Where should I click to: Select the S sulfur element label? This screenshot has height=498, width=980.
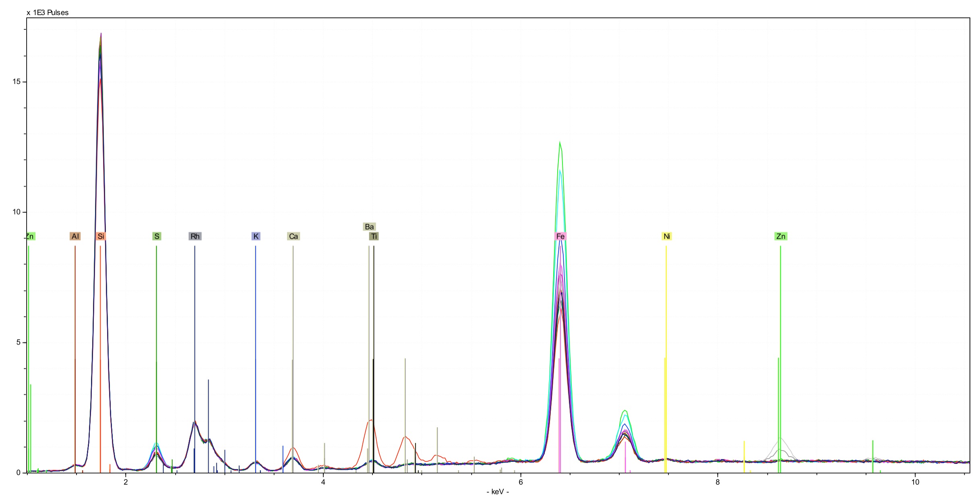click(x=157, y=236)
